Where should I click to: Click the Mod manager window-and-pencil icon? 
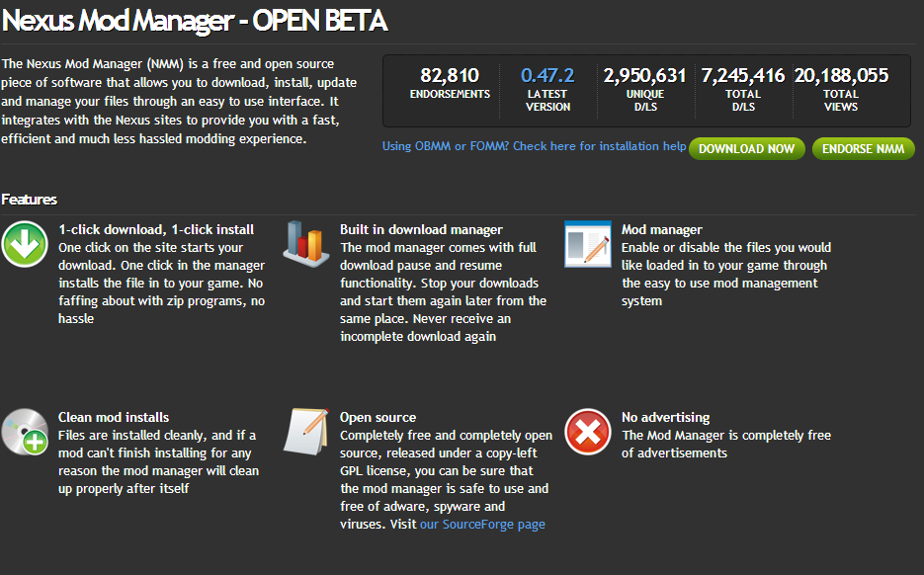pyautogui.click(x=588, y=244)
